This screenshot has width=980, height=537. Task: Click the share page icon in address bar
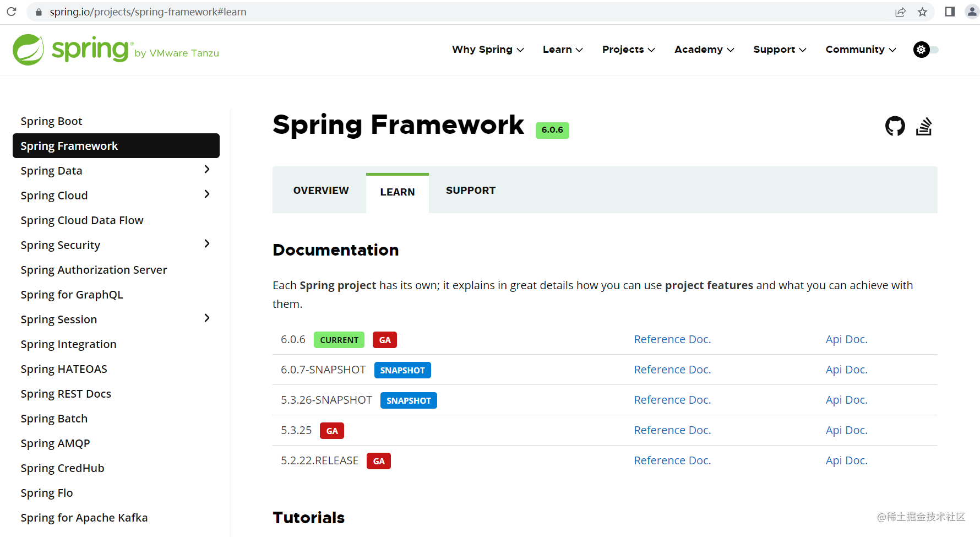coord(901,12)
